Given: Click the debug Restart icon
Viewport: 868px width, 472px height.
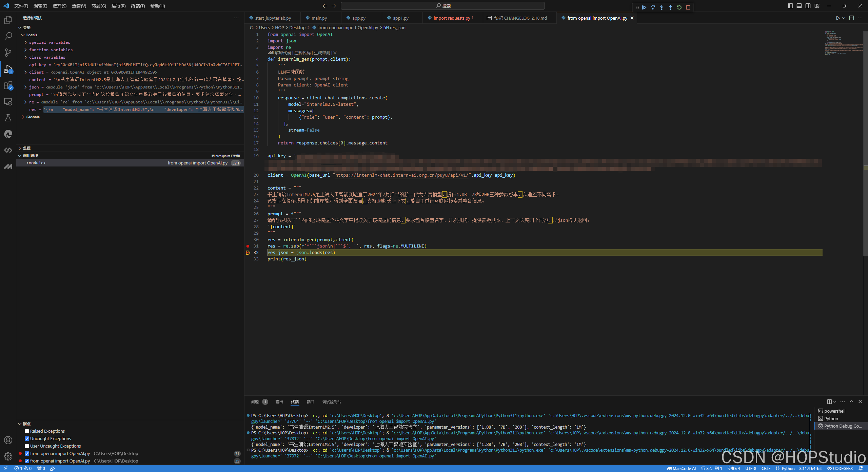Looking at the screenshot, I should click(679, 7).
